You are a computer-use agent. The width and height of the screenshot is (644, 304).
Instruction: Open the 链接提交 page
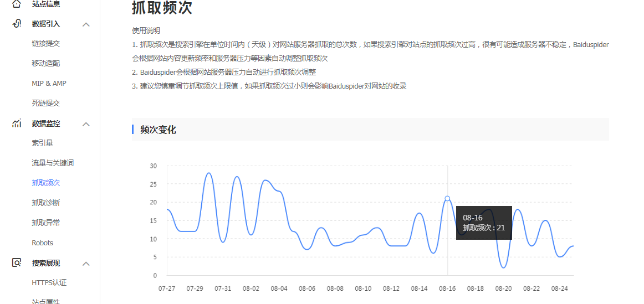pos(45,43)
